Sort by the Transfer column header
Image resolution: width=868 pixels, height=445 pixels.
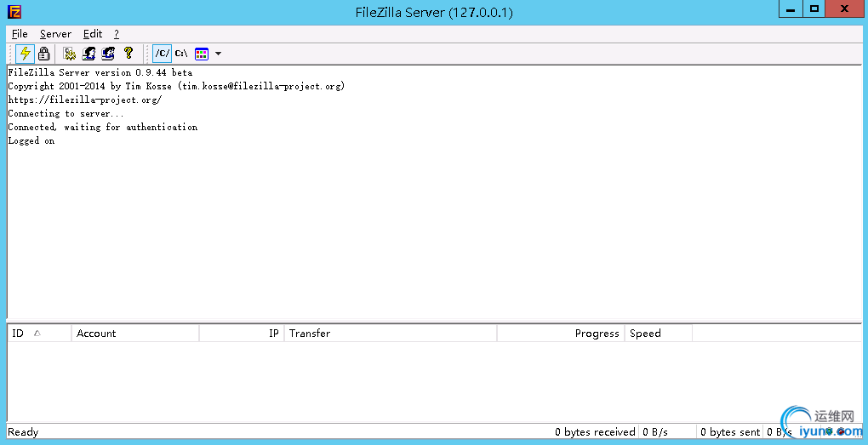391,334
